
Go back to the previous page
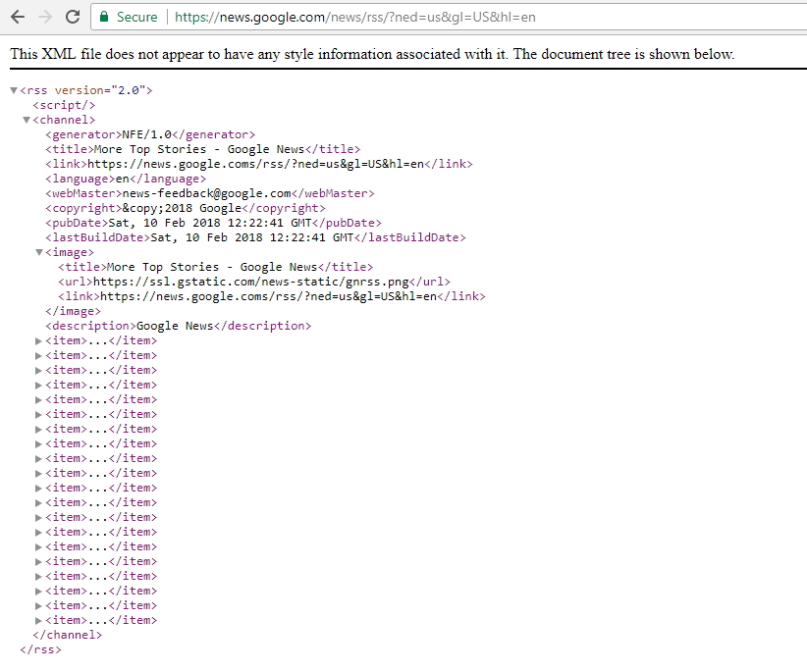pyautogui.click(x=18, y=17)
